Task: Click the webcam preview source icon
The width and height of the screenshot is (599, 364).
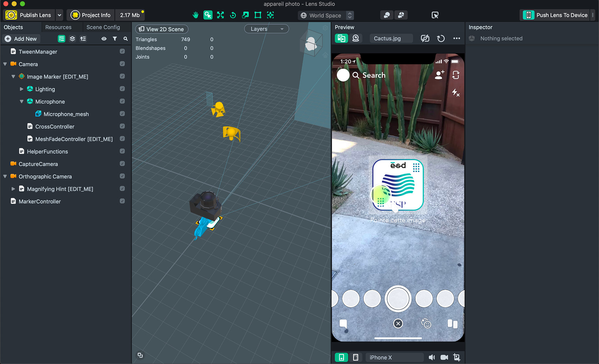Action: 356,38
